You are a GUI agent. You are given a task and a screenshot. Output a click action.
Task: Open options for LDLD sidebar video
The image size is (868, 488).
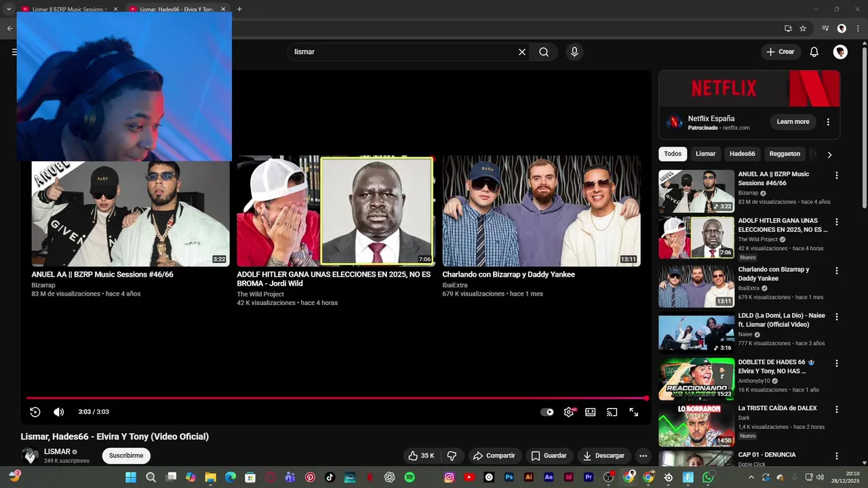pos(836,317)
